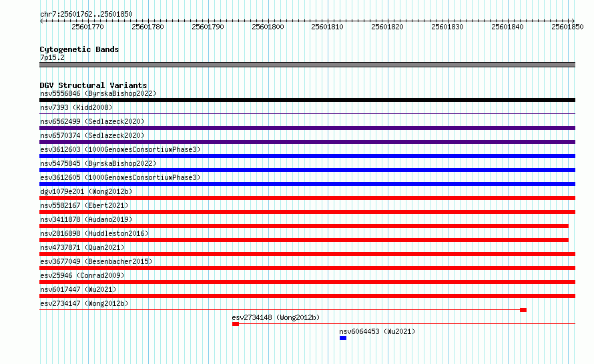Open esv3677049 (Besenbacher2015) label
The height and width of the screenshot is (364, 594).
coord(96,261)
